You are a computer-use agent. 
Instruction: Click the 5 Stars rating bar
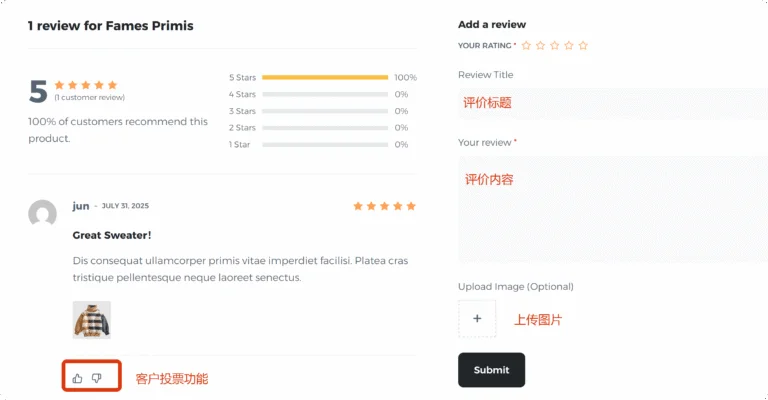pos(324,77)
